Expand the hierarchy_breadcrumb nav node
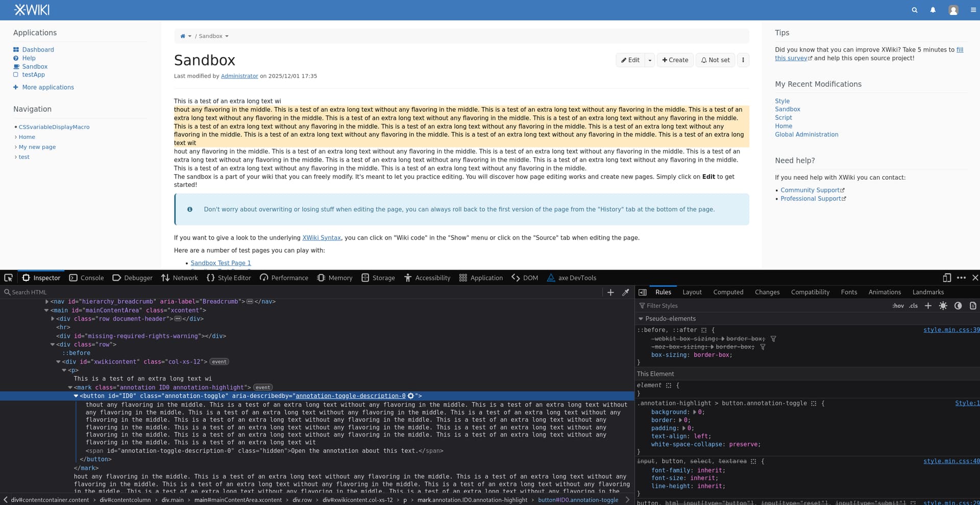This screenshot has width=980, height=505. click(x=47, y=302)
